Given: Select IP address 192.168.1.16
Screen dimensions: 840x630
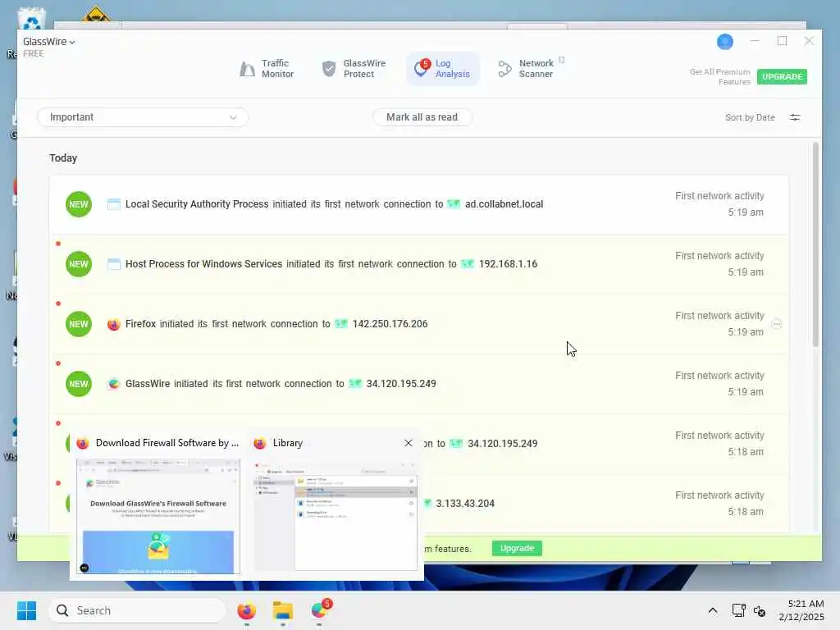Looking at the screenshot, I should (508, 264).
